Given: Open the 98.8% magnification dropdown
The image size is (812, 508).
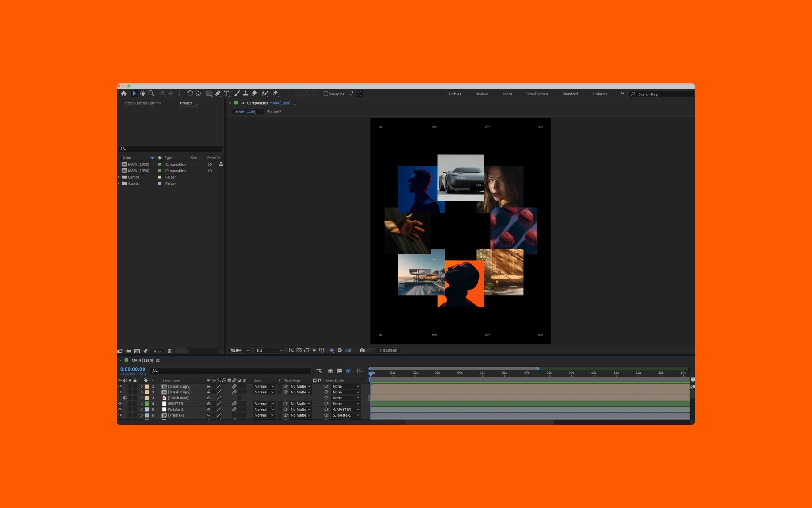Looking at the screenshot, I should (x=239, y=351).
